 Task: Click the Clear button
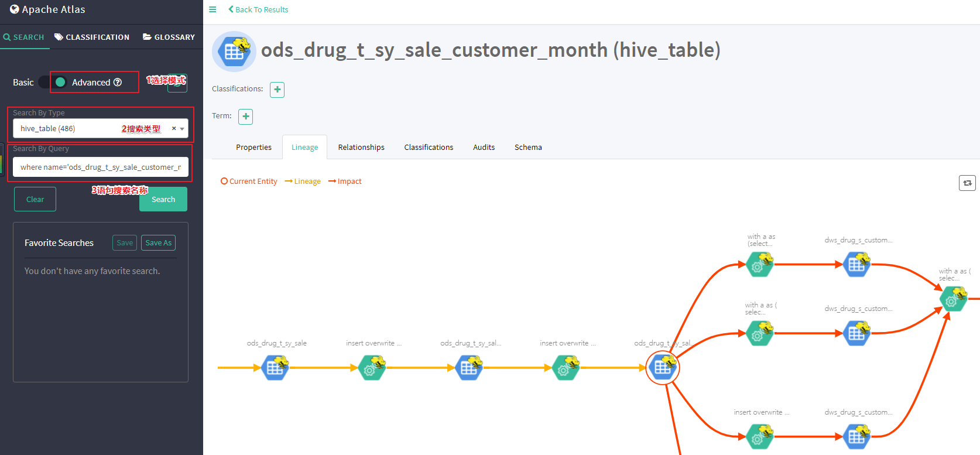(35, 199)
